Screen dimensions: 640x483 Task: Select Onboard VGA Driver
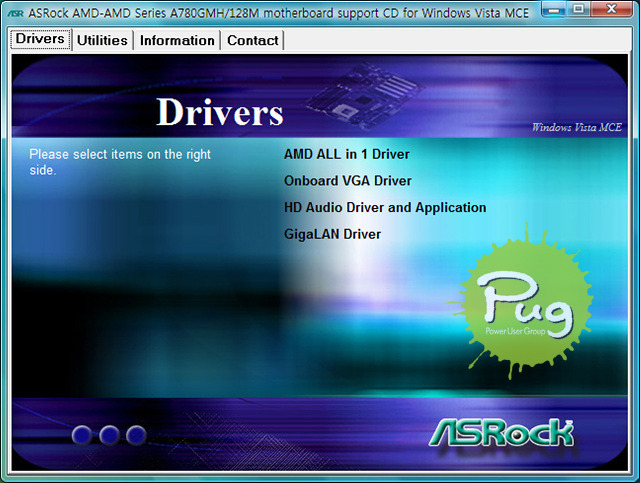click(x=347, y=181)
